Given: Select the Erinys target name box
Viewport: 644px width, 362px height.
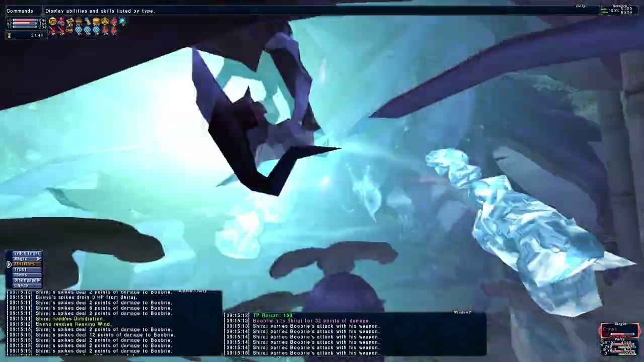Looking at the screenshot, I should coord(619,330).
